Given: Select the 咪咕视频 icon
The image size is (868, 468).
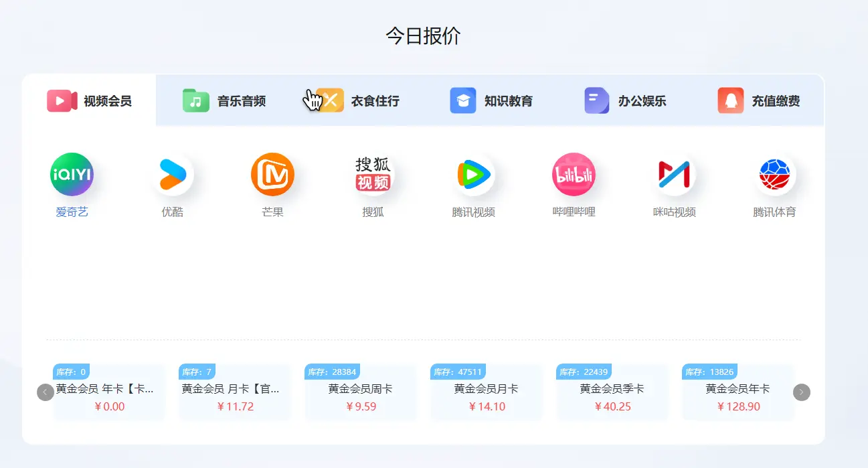Looking at the screenshot, I should (675, 174).
